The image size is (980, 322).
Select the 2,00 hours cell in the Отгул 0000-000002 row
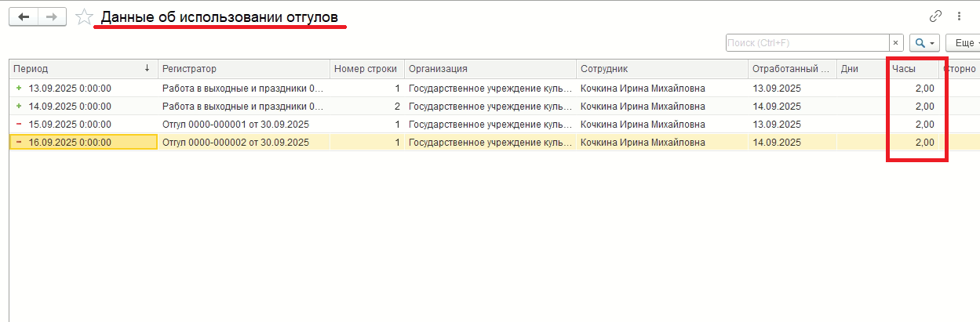tap(913, 142)
